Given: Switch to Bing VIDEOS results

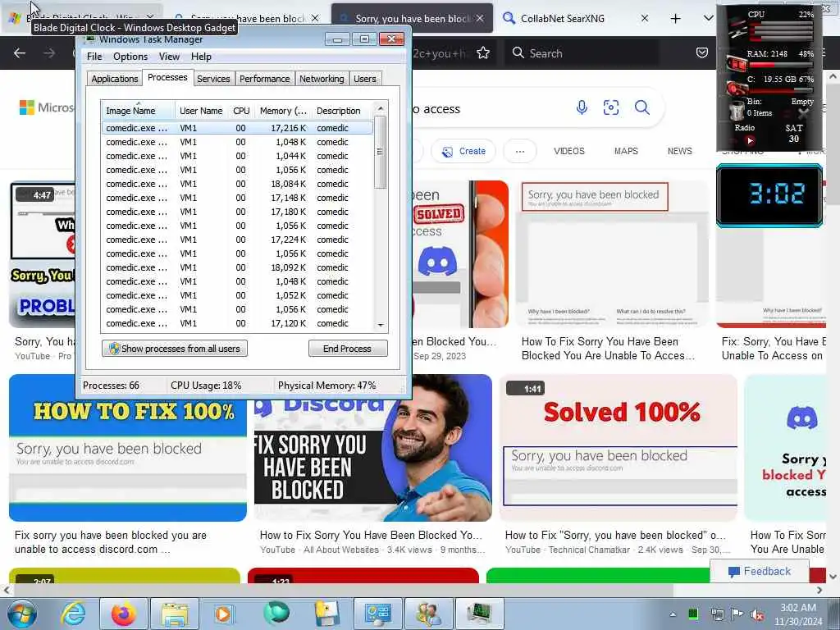Looking at the screenshot, I should pyautogui.click(x=569, y=151).
